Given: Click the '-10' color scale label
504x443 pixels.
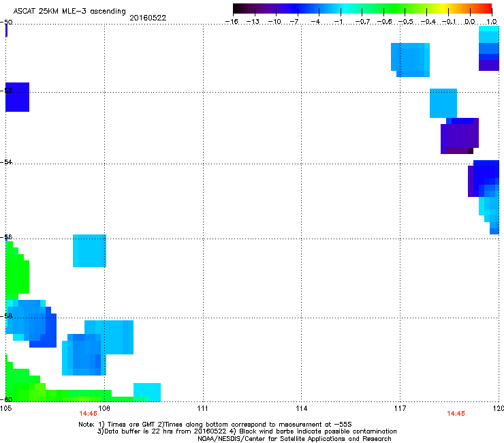Looking at the screenshot, I should tap(274, 22).
